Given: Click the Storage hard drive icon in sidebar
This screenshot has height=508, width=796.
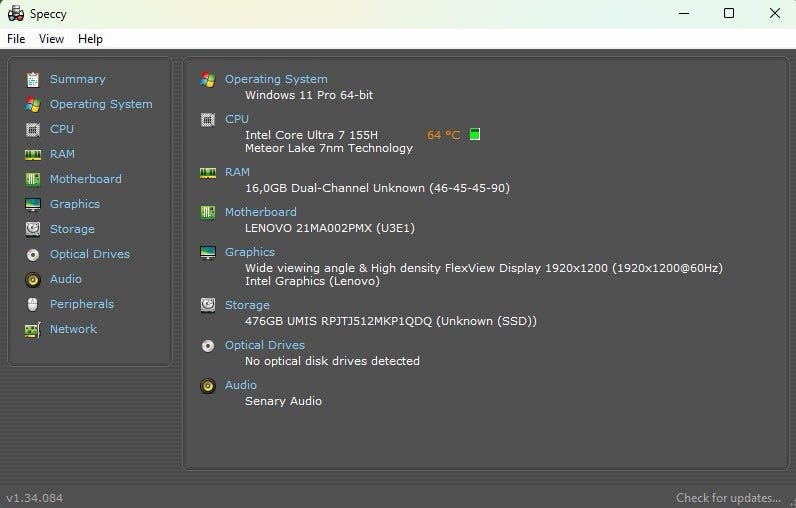Looking at the screenshot, I should click(x=33, y=229).
